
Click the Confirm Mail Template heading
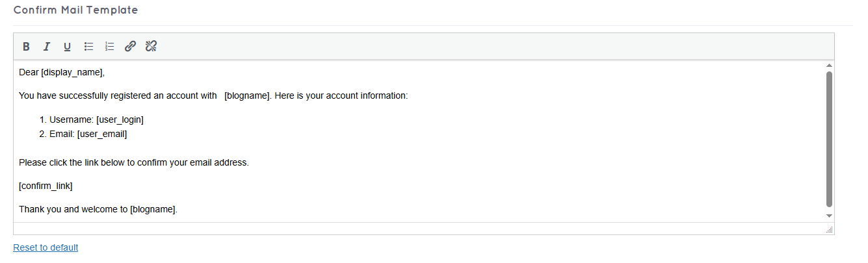[x=75, y=10]
